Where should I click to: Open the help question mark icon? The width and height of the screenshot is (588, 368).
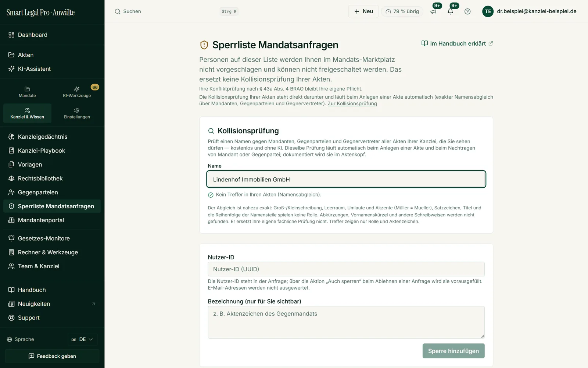pyautogui.click(x=467, y=11)
